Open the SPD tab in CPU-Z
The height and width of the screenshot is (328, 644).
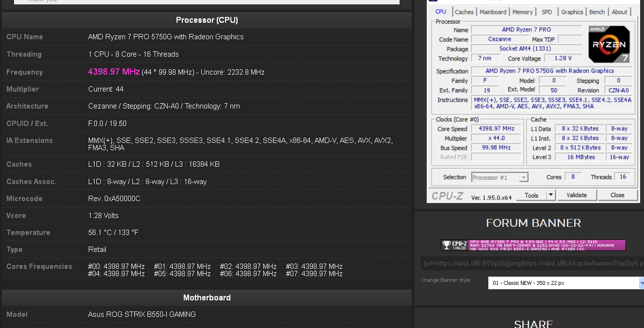pyautogui.click(x=547, y=12)
